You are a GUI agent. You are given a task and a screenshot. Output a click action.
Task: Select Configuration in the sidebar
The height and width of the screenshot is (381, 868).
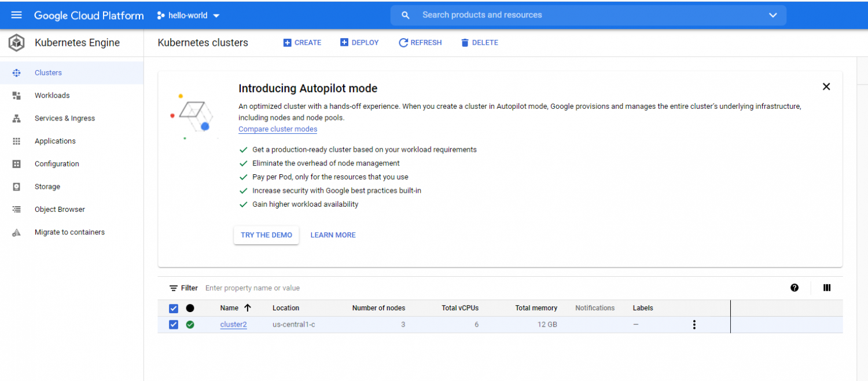coord(57,163)
